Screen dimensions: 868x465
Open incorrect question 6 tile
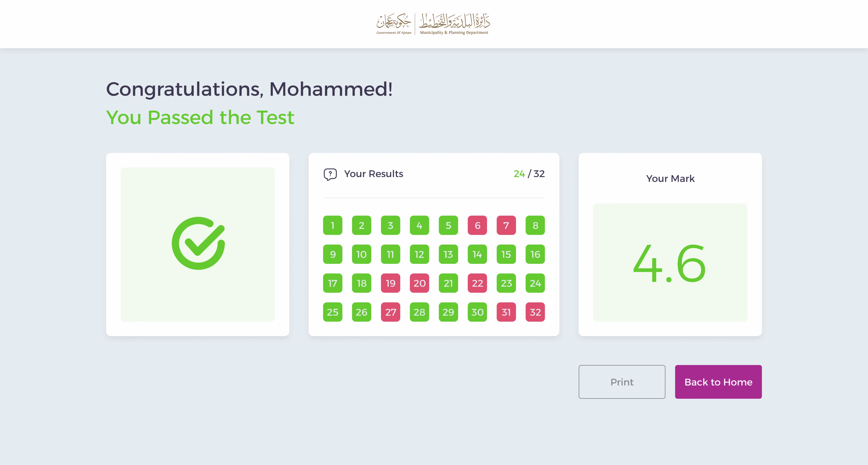click(477, 225)
